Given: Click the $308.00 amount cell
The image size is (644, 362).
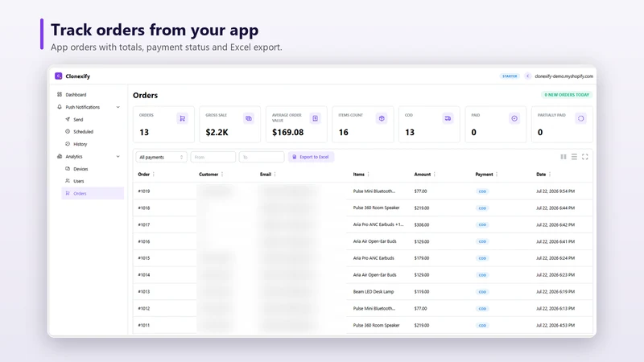Looking at the screenshot, I should click(x=422, y=225).
